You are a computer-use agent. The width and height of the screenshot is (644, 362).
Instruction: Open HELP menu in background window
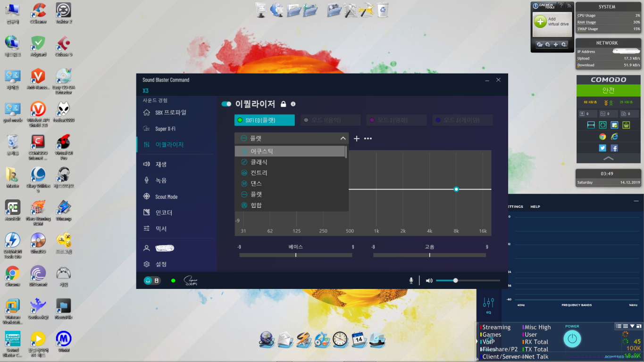tap(535, 206)
